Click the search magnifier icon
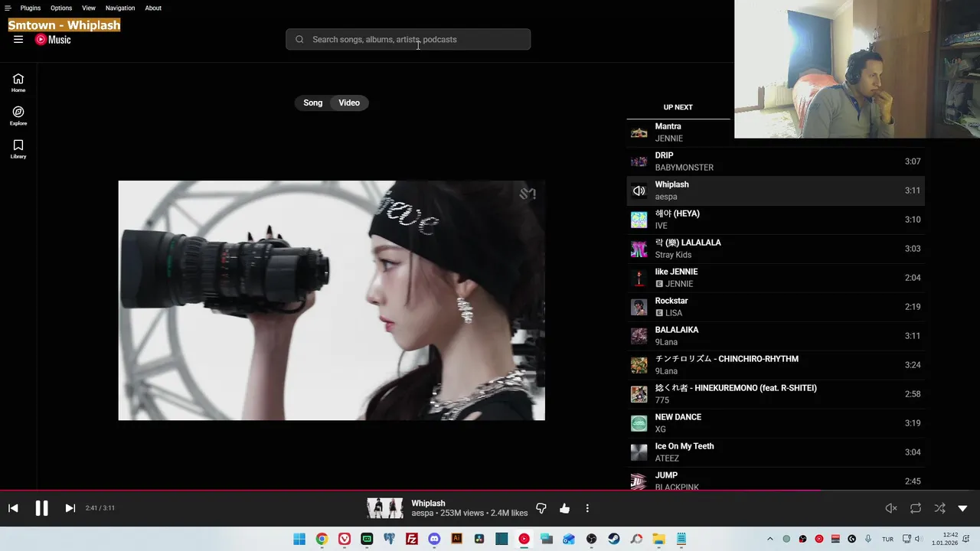 (x=299, y=40)
